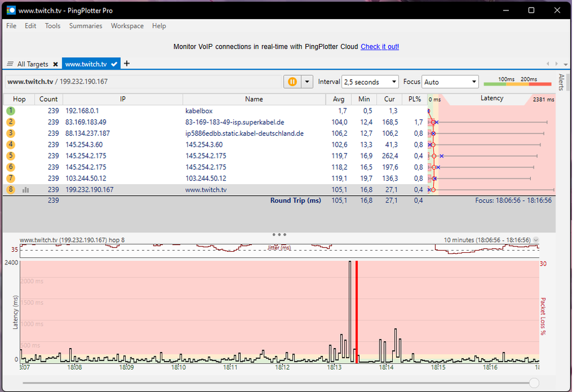Image resolution: width=577 pixels, height=392 pixels.
Task: Click the hamburger icon on All Targets tab
Action: (10, 64)
